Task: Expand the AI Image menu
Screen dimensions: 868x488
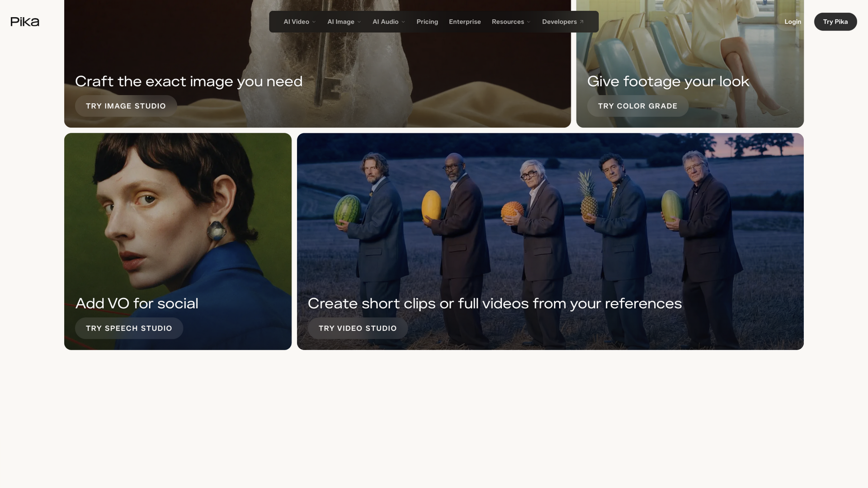Action: click(344, 22)
